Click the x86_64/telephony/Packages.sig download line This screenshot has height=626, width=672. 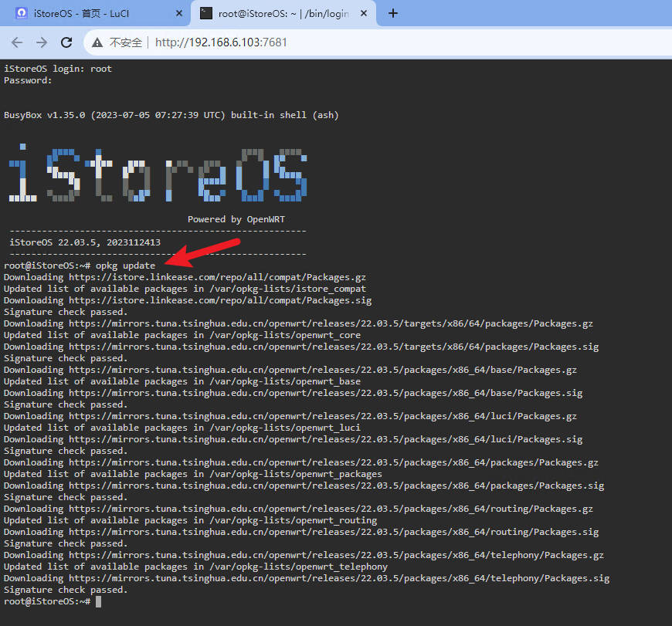tap(307, 577)
